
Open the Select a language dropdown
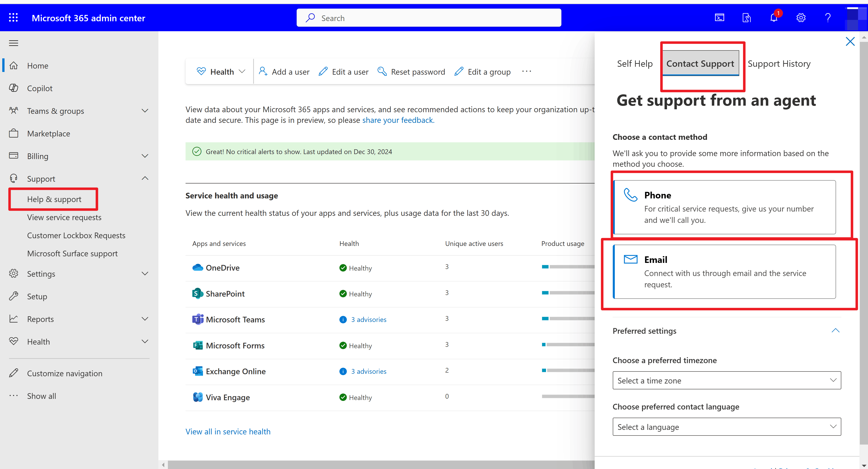tap(727, 426)
